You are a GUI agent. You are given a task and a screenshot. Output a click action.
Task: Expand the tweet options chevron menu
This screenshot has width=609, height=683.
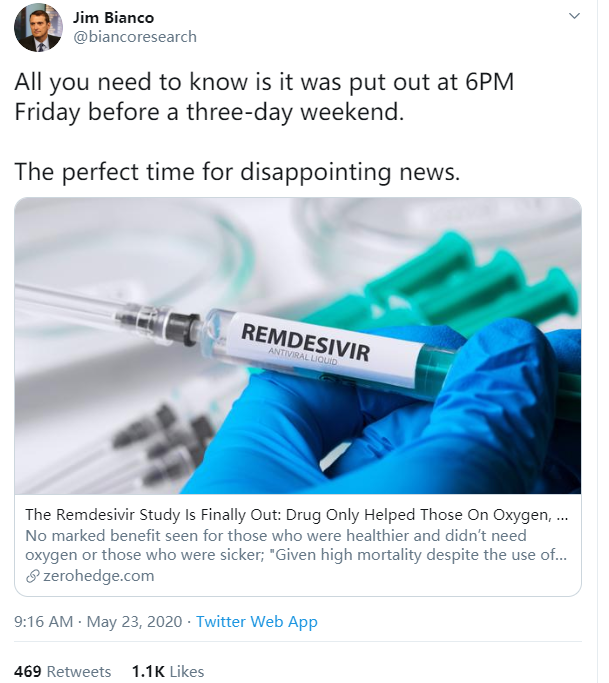(x=574, y=17)
